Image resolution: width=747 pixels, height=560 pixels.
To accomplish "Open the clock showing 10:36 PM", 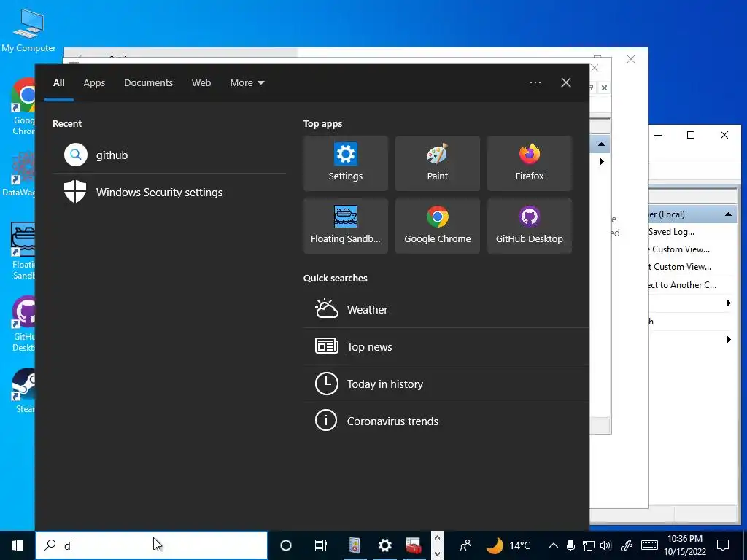I will [684, 545].
